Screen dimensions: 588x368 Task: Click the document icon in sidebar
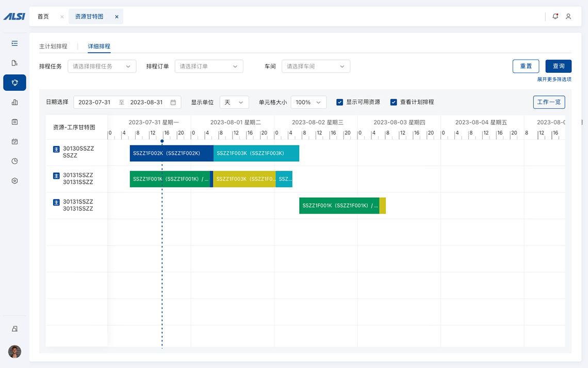(14, 63)
